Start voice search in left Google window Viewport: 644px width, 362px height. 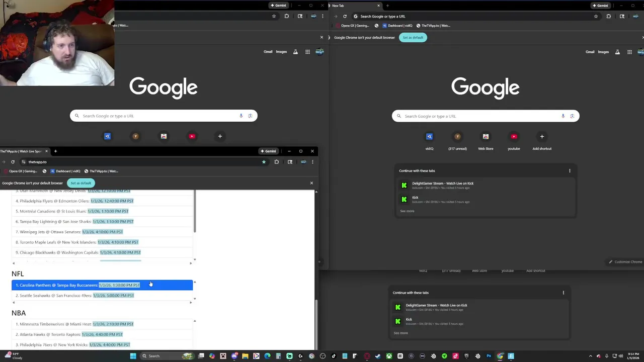click(241, 116)
